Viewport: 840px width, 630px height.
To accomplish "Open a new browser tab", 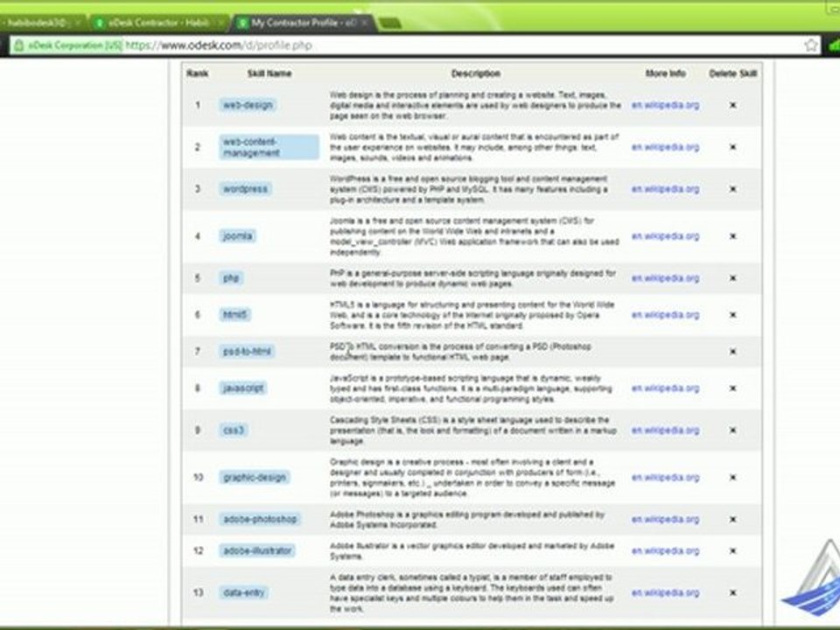I will pos(389,23).
